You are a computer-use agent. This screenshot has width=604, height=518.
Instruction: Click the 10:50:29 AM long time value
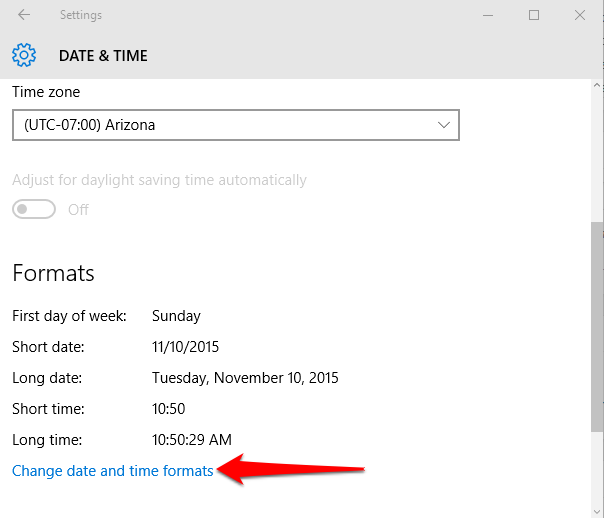pos(192,440)
